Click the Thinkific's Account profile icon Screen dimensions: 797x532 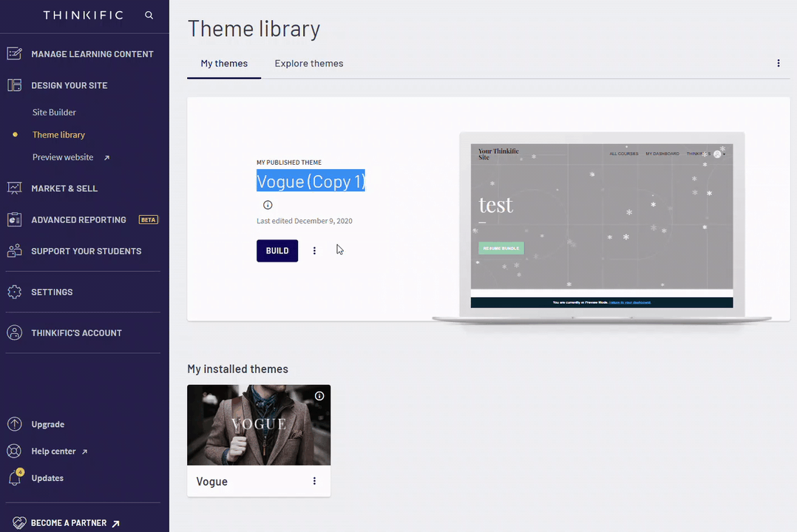(x=14, y=332)
